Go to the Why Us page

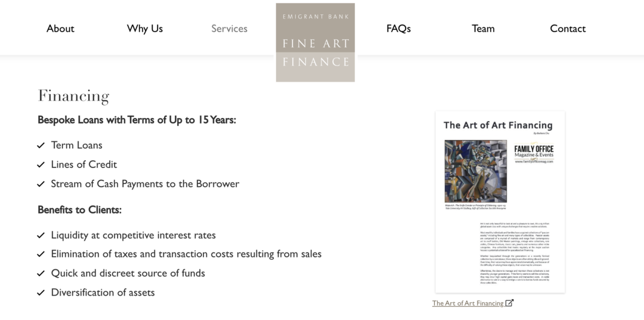coord(145,29)
